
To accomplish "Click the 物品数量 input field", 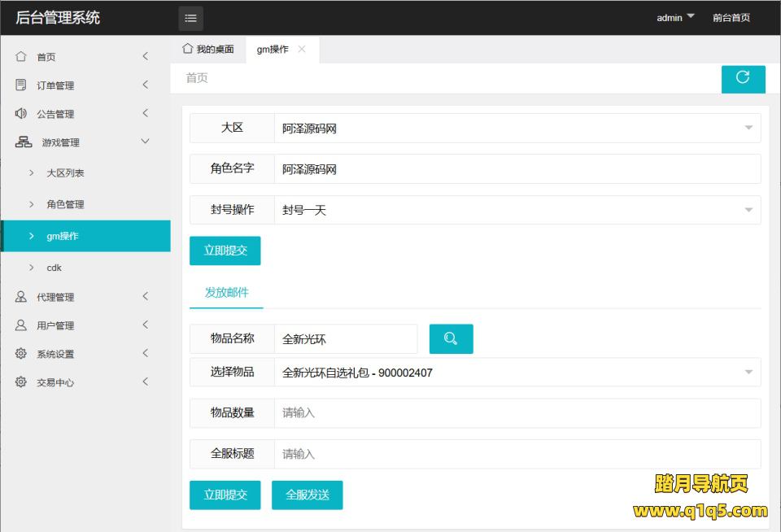I will coord(517,413).
